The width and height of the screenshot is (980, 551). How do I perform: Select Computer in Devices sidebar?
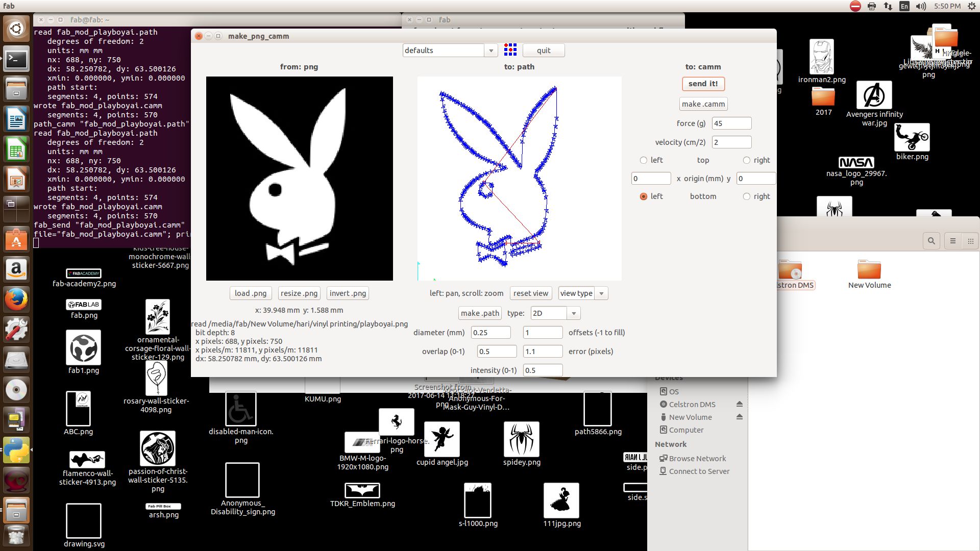click(685, 430)
